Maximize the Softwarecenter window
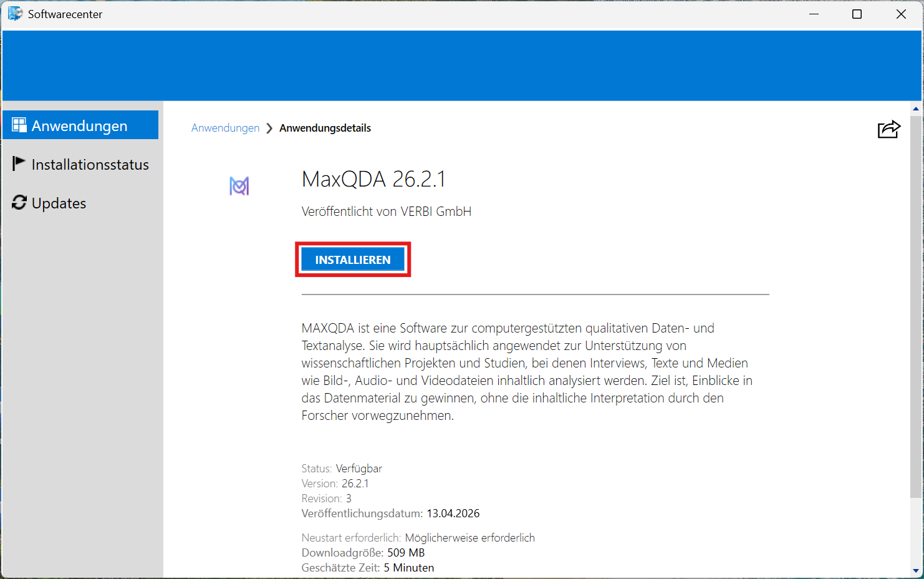 click(857, 14)
